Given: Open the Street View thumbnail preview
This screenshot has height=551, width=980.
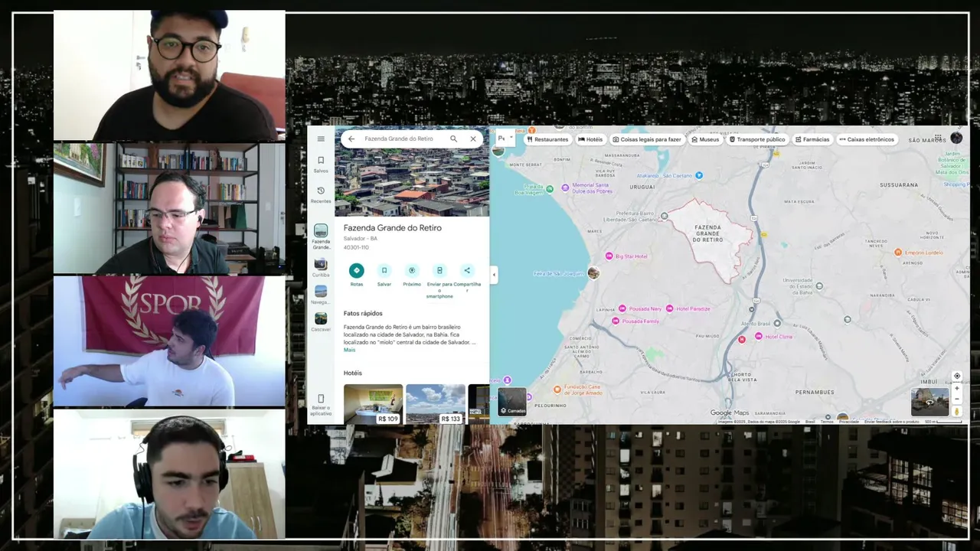Looking at the screenshot, I should [x=929, y=402].
